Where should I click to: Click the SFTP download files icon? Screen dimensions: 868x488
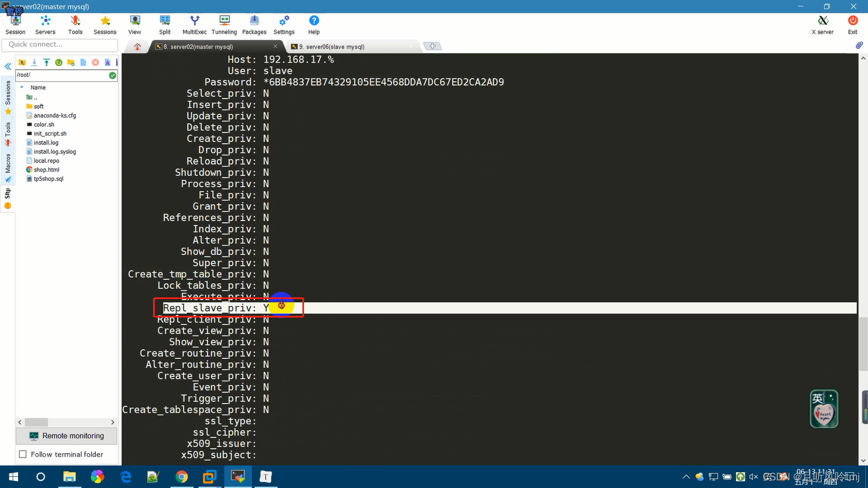coord(34,63)
